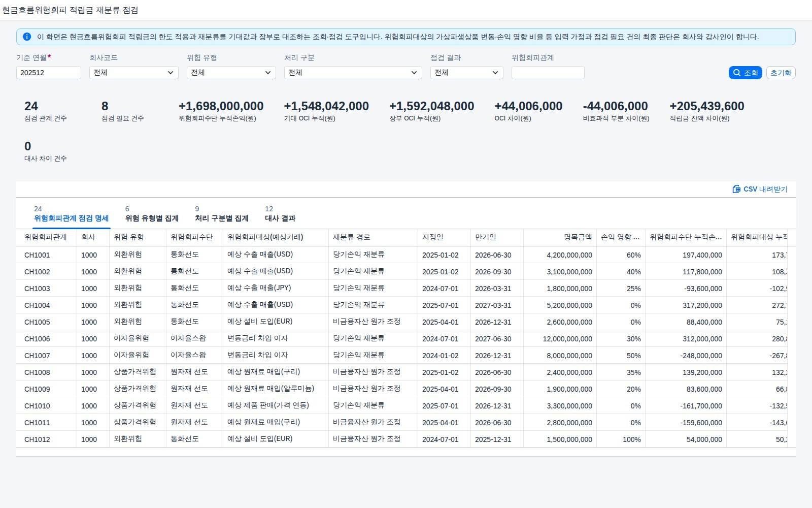
Task: Open the 회사코드 dropdown
Action: coord(134,73)
